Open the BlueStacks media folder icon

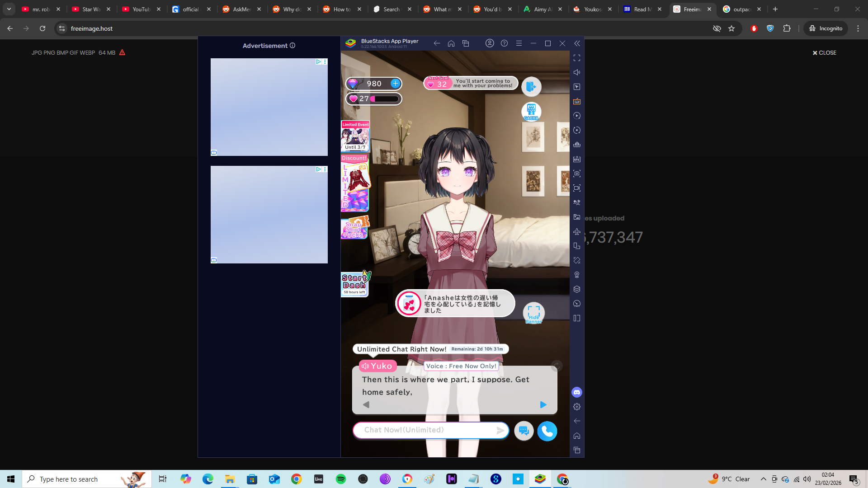(577, 217)
